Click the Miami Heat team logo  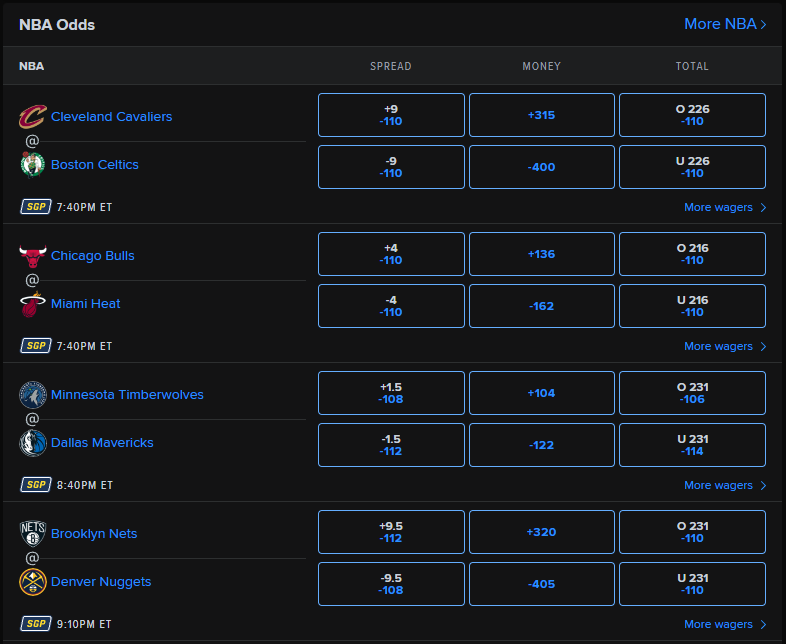[x=33, y=304]
